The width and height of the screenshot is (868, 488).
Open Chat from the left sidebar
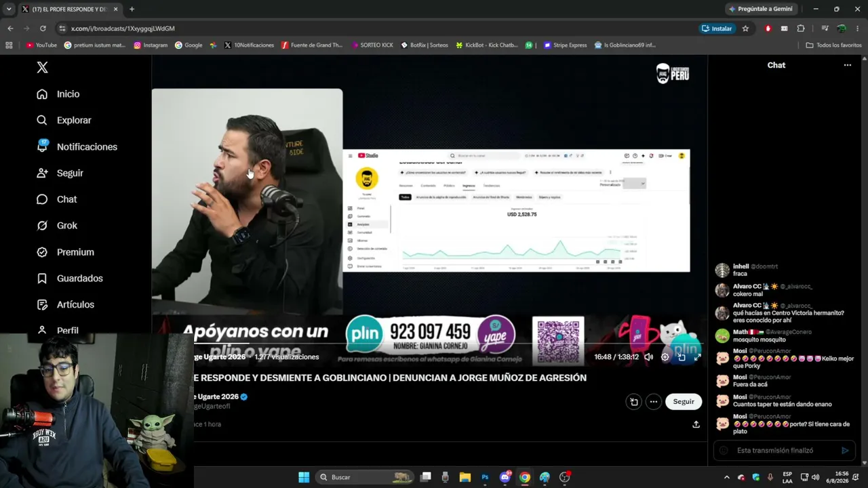coord(57,199)
